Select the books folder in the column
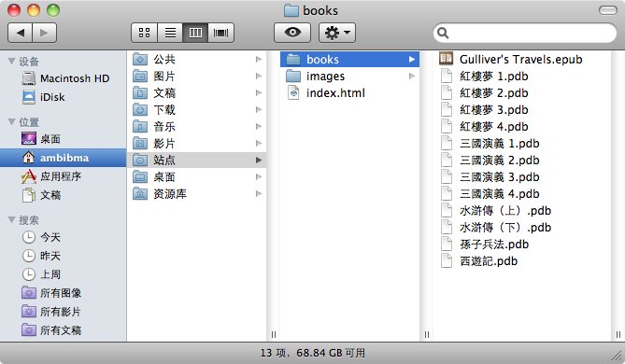Viewport: 625px width, 364px height. point(349,60)
